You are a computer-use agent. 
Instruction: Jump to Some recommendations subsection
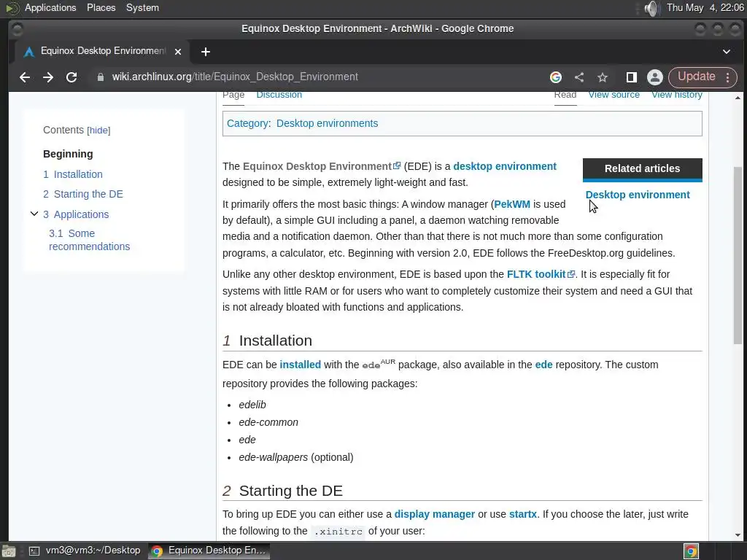click(x=89, y=240)
